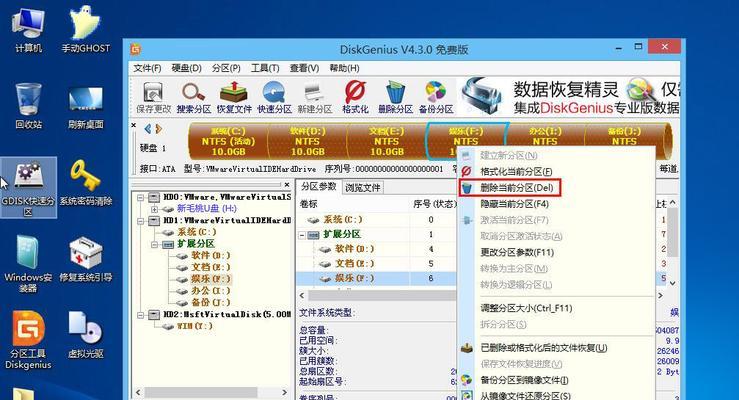Select 娱乐(F:) in the left tree
The height and width of the screenshot is (400, 739).
tap(210, 279)
